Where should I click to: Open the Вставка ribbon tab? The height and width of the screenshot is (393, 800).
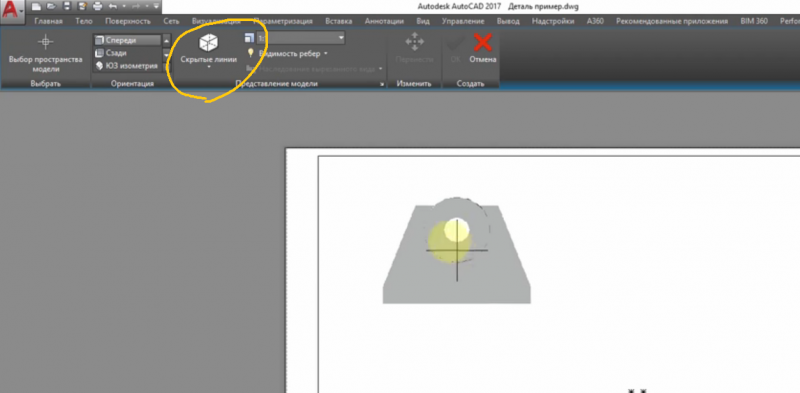coord(339,21)
